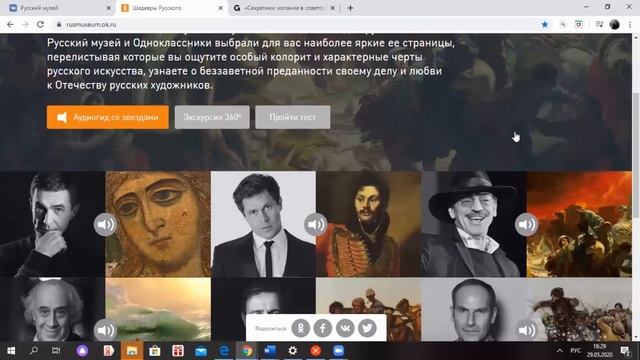
Task: Open Word from the taskbar
Action: 270,351
